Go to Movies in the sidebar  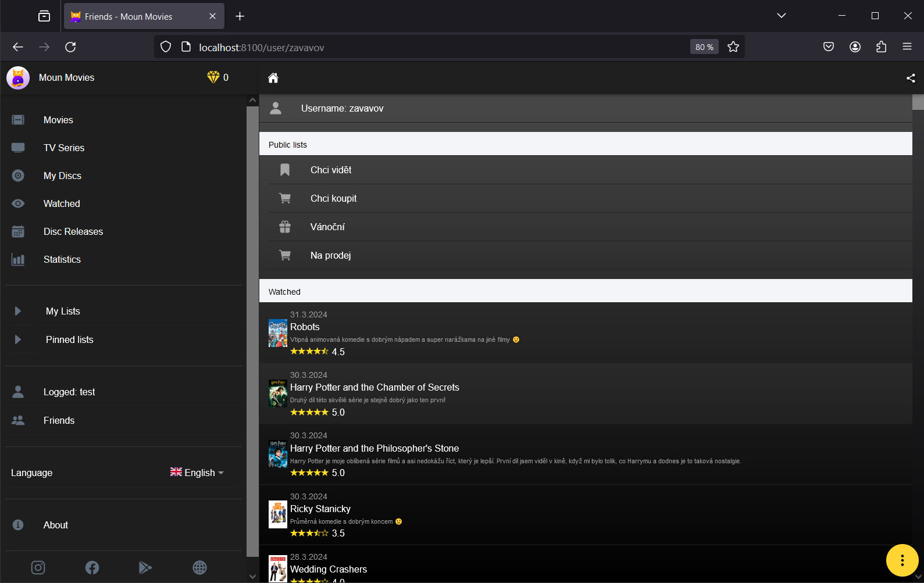tap(58, 120)
